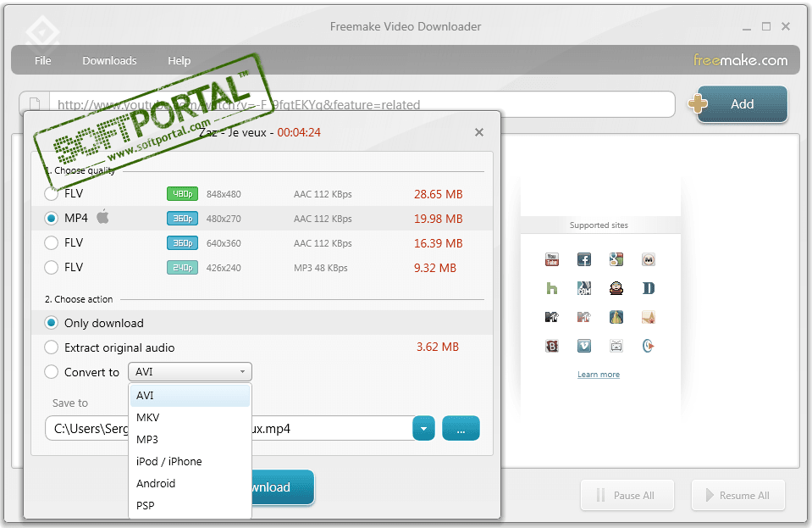Click the blue play-arrow site icon
The width and height of the screenshot is (812, 528).
pos(649,346)
